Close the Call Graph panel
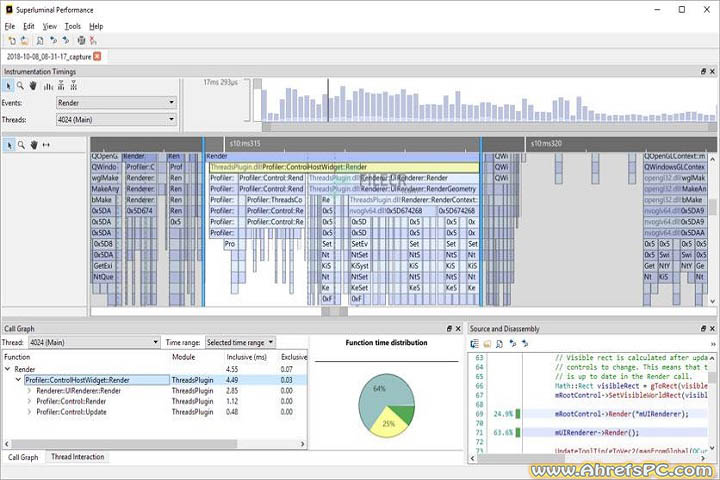Screen dimensions: 720x480 458,329
